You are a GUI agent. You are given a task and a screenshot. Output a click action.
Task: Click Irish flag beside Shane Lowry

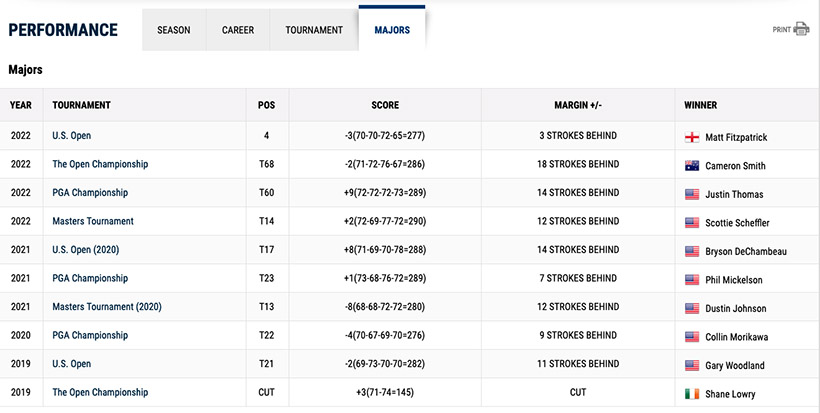[x=691, y=393]
